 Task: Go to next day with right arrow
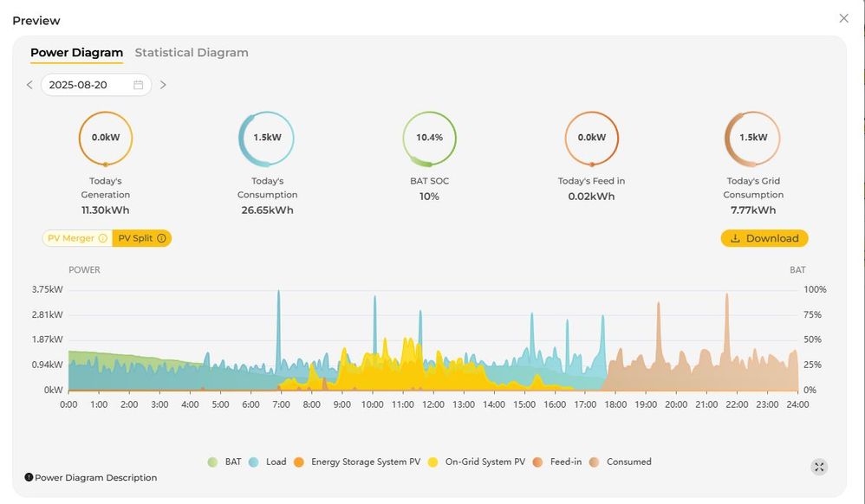[x=163, y=85]
